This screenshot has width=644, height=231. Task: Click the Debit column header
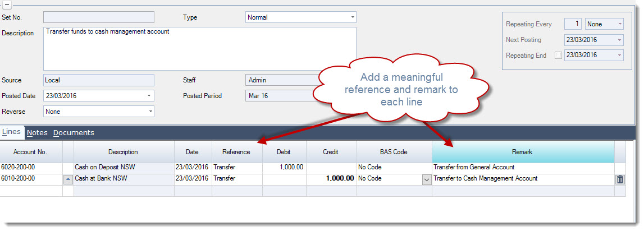coord(284,152)
